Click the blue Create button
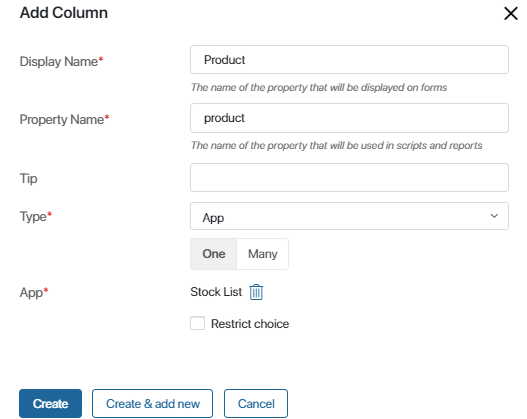The width and height of the screenshot is (527, 419). tap(50, 404)
